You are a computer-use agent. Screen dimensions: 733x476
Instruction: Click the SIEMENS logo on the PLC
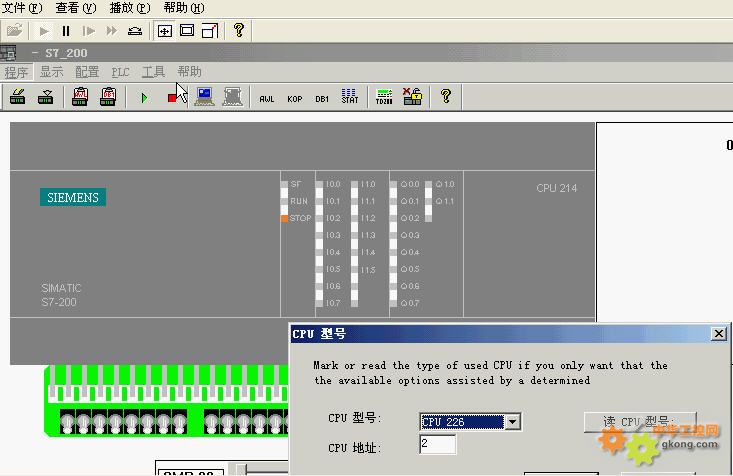pos(73,197)
